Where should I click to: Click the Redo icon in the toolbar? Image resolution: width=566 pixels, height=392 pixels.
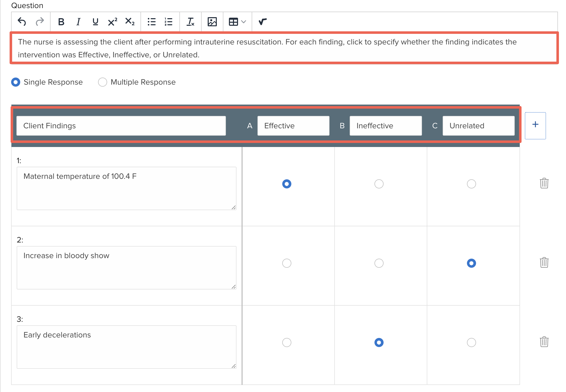tap(40, 22)
